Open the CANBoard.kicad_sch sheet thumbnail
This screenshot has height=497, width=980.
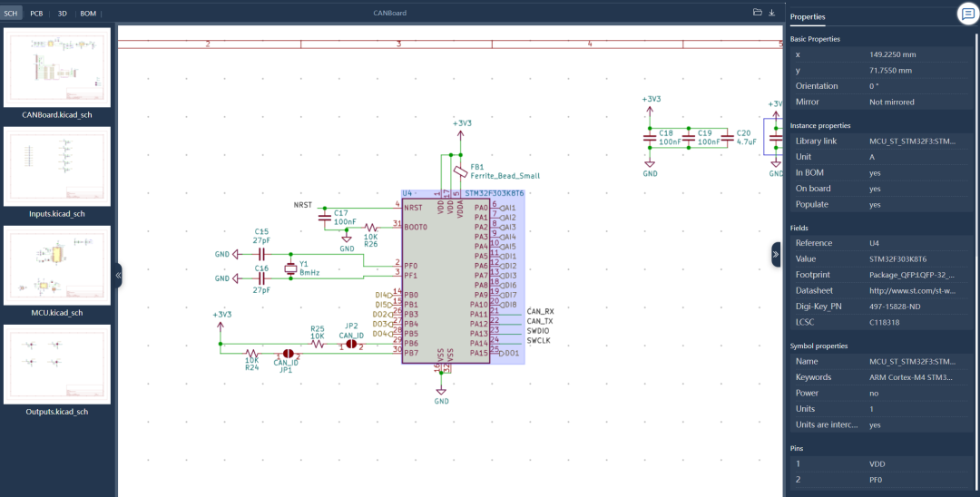coord(57,67)
